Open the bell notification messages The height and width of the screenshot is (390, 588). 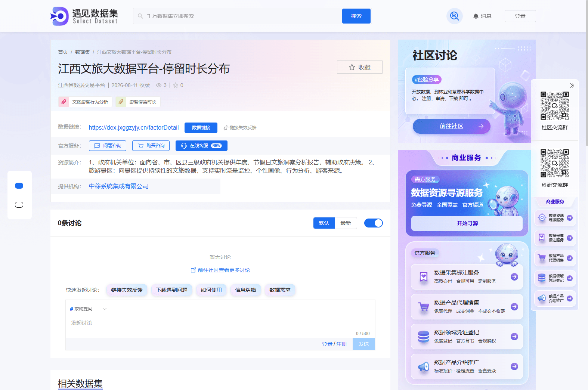pyautogui.click(x=482, y=16)
